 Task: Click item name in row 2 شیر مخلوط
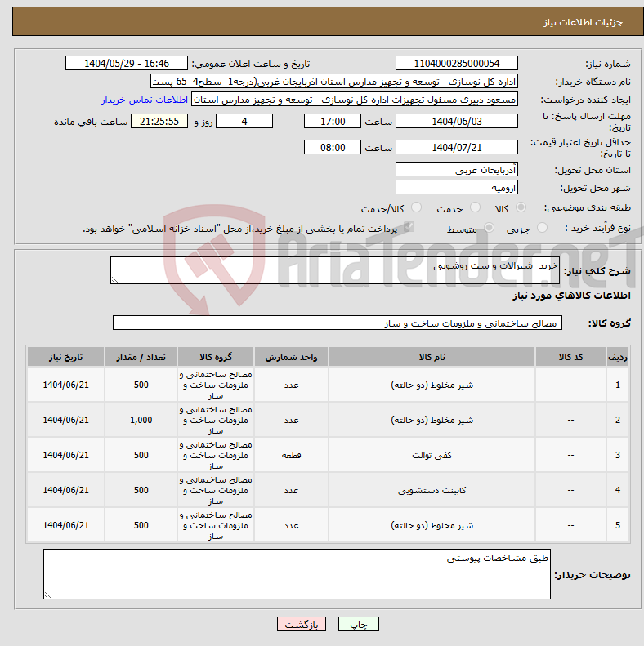pos(432,420)
